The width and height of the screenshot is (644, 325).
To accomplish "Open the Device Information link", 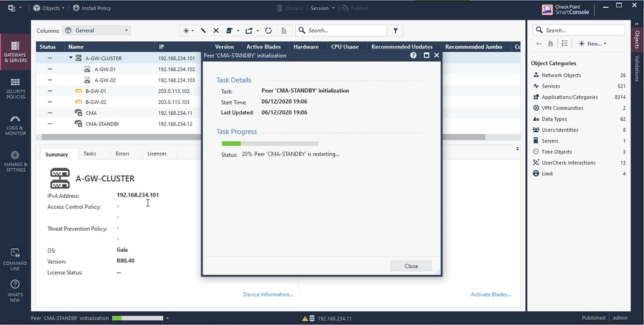I will tap(268, 294).
